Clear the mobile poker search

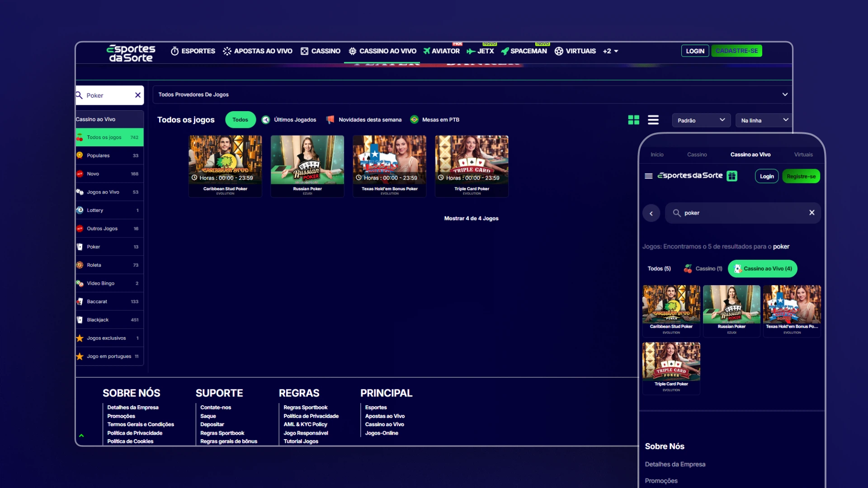coord(812,213)
